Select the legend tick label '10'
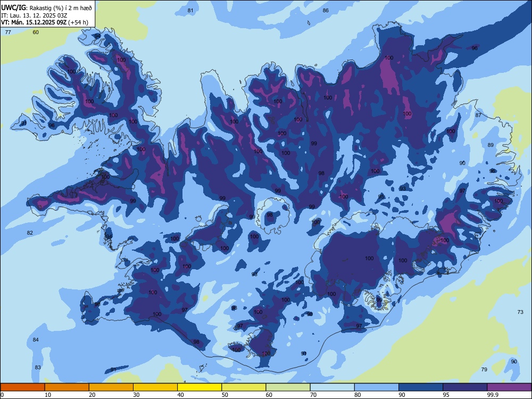The height and width of the screenshot is (399, 532). (48, 395)
